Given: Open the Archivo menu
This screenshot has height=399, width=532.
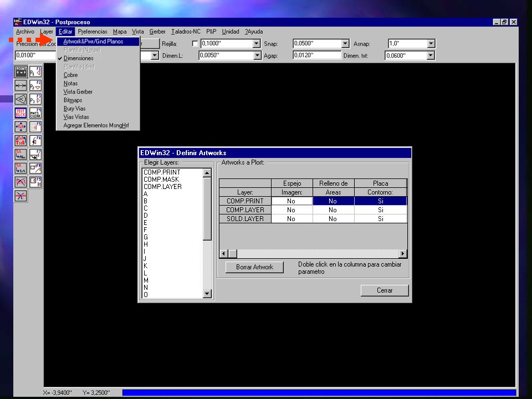Looking at the screenshot, I should pyautogui.click(x=25, y=32).
